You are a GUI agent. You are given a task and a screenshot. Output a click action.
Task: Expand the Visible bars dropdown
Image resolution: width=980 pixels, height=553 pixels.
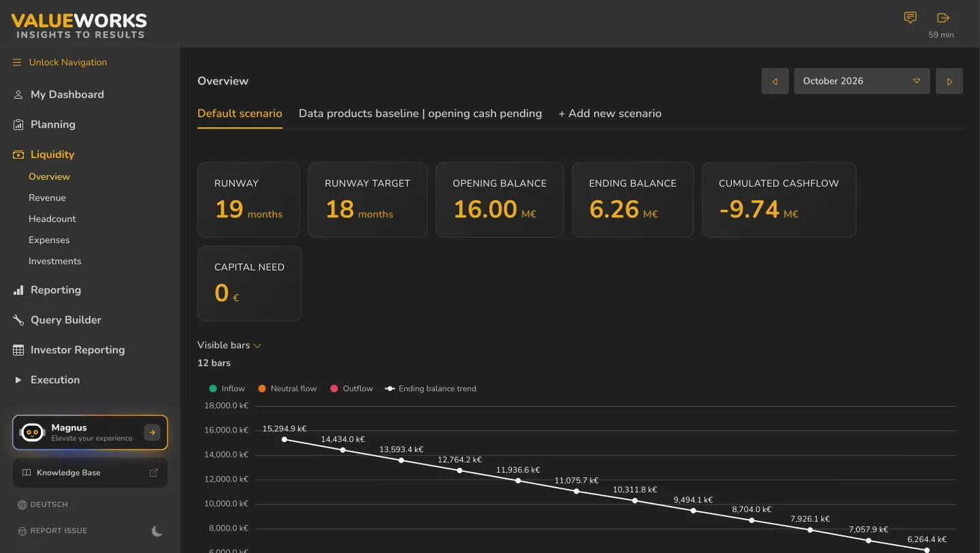[x=229, y=345]
